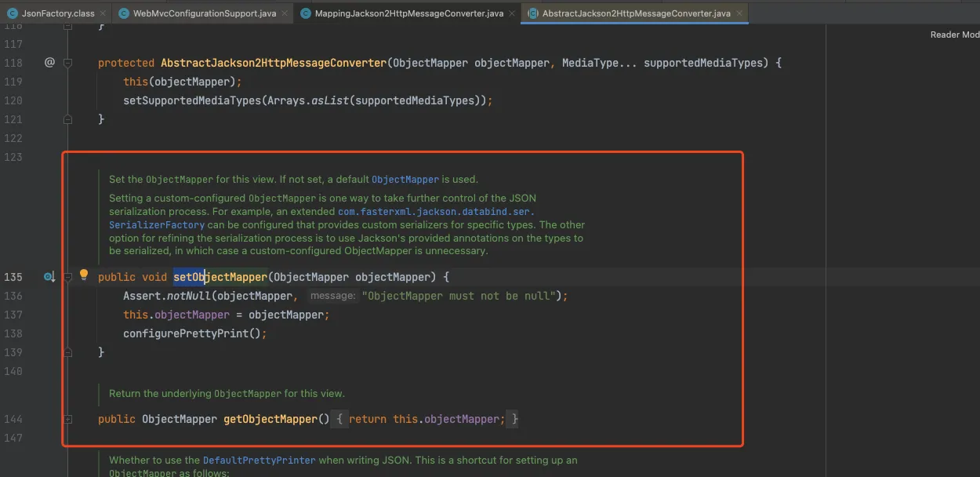Image resolution: width=980 pixels, height=477 pixels.
Task: Switch to the WebMvcConfigurationSupport.java tab
Action: [x=204, y=13]
